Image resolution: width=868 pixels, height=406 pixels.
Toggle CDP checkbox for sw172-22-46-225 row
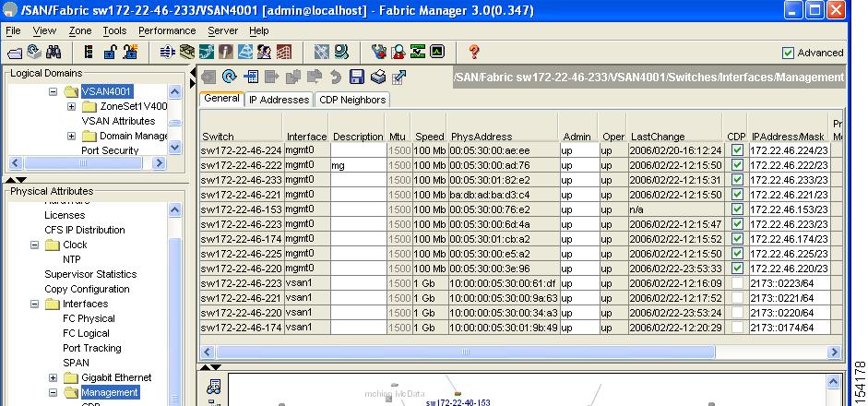click(737, 254)
